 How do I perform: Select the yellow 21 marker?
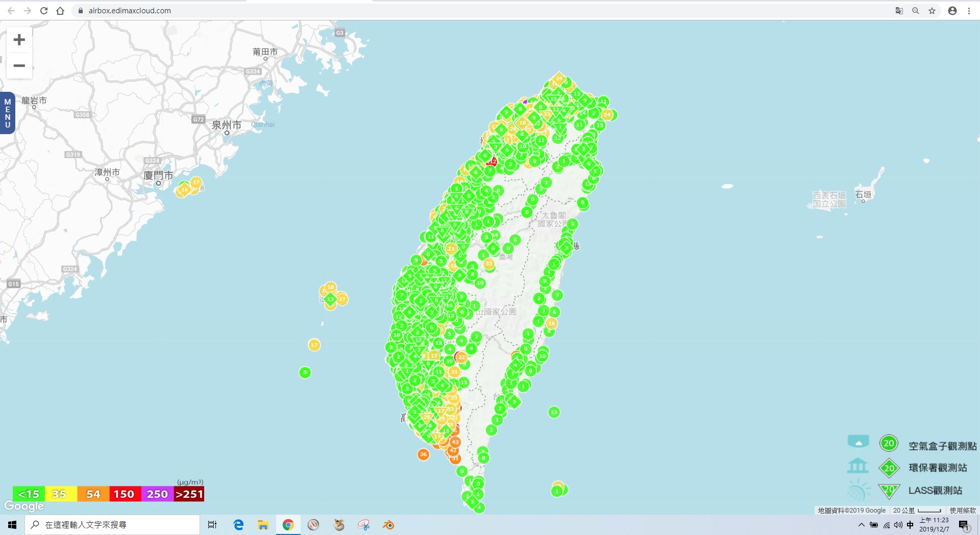(451, 249)
